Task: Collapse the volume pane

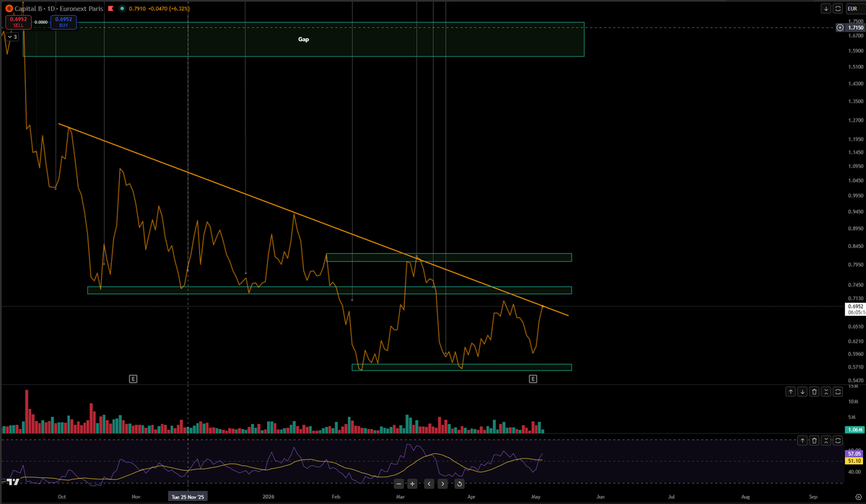Action: coord(826,392)
